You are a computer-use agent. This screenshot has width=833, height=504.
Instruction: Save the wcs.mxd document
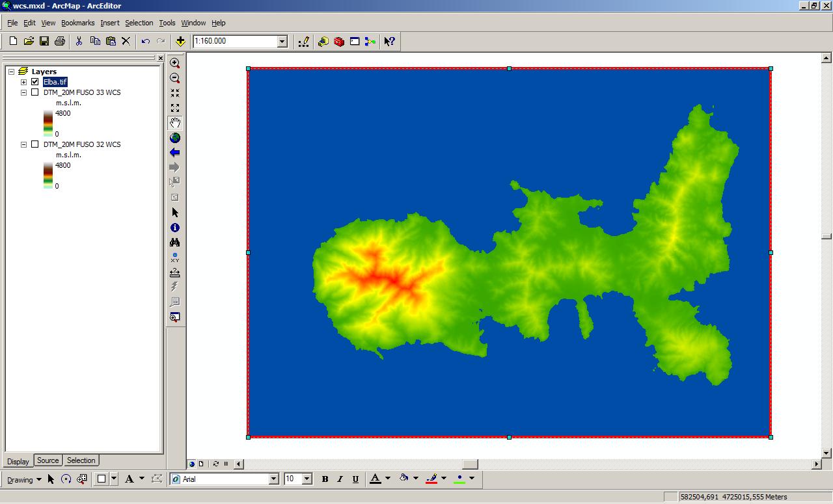(44, 41)
